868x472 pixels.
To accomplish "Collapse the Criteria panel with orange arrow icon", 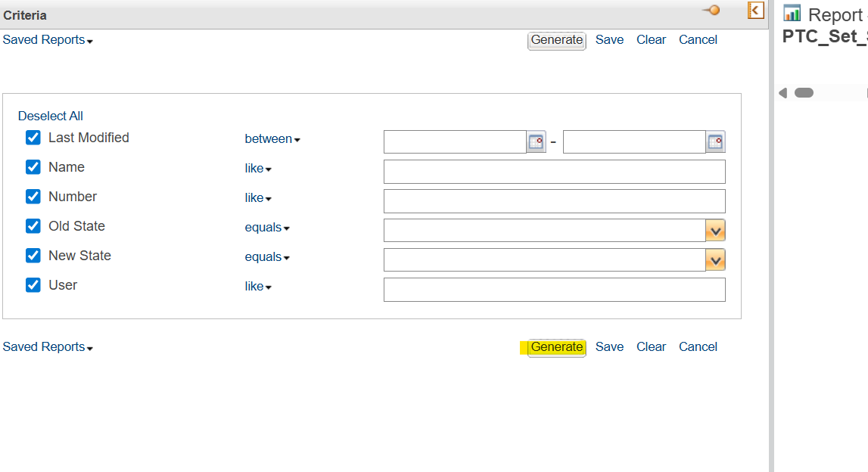I will point(754,11).
